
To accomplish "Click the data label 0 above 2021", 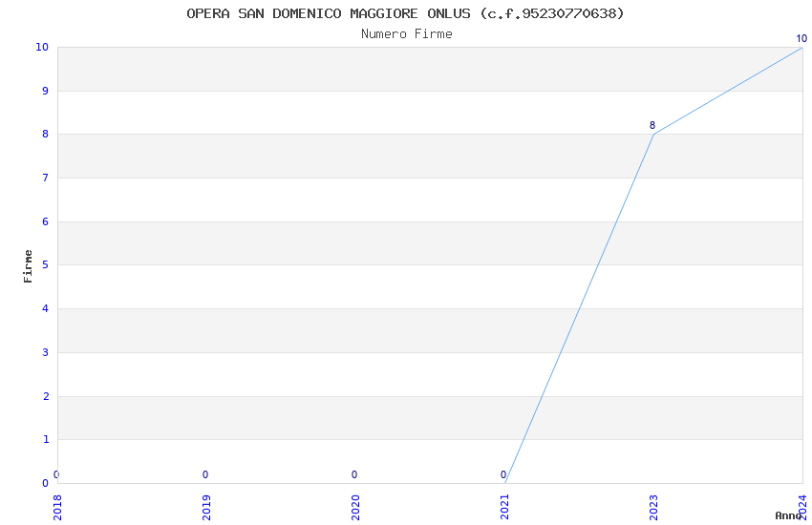I will [x=503, y=474].
